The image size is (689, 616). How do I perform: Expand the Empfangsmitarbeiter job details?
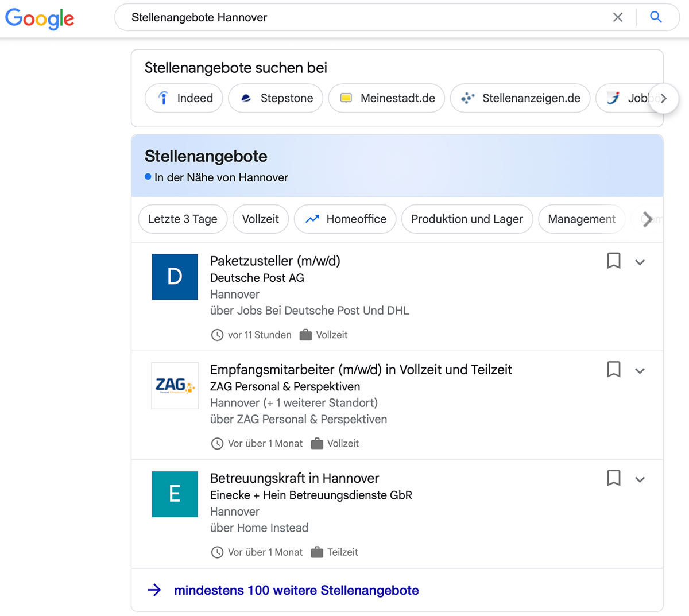640,371
